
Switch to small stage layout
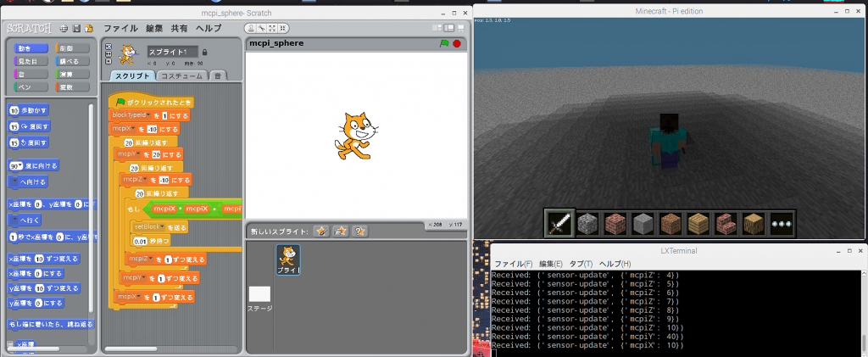click(437, 28)
